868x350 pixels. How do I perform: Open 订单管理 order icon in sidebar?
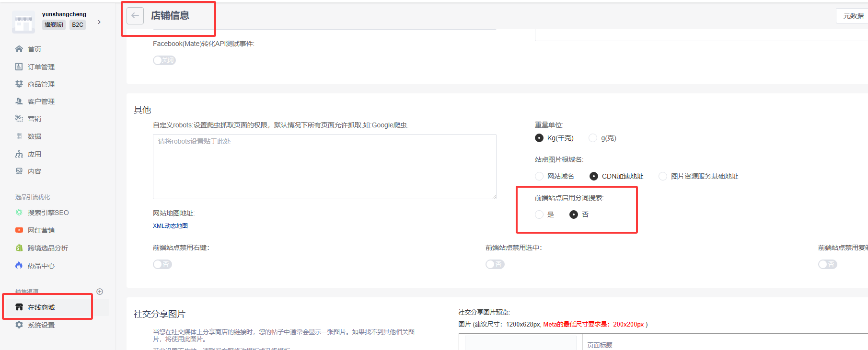click(19, 67)
